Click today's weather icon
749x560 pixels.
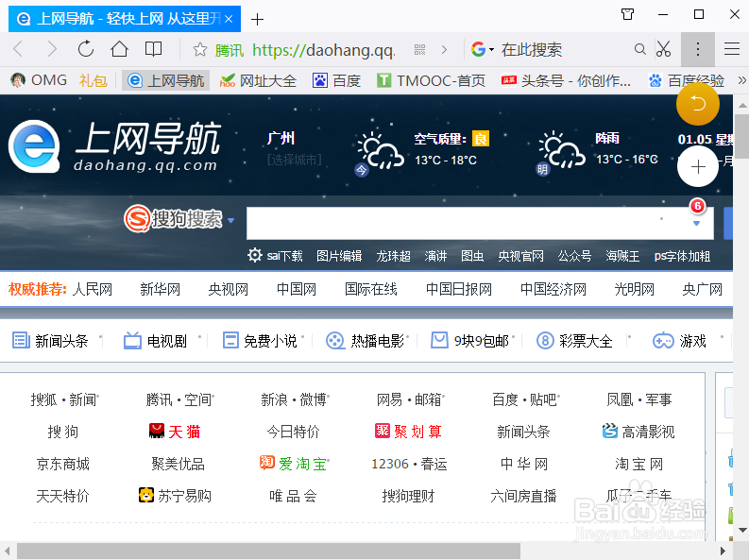click(x=380, y=152)
